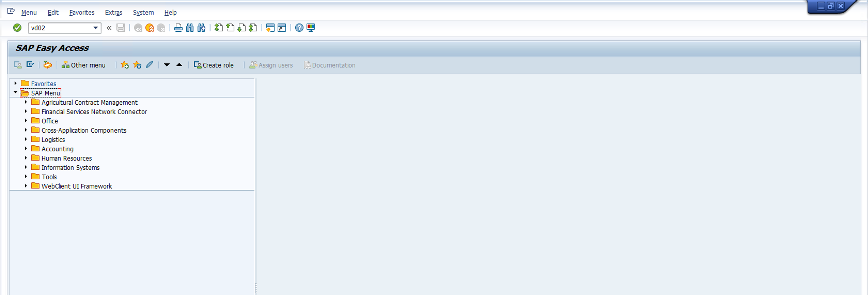Open the Menu menu

tap(29, 12)
